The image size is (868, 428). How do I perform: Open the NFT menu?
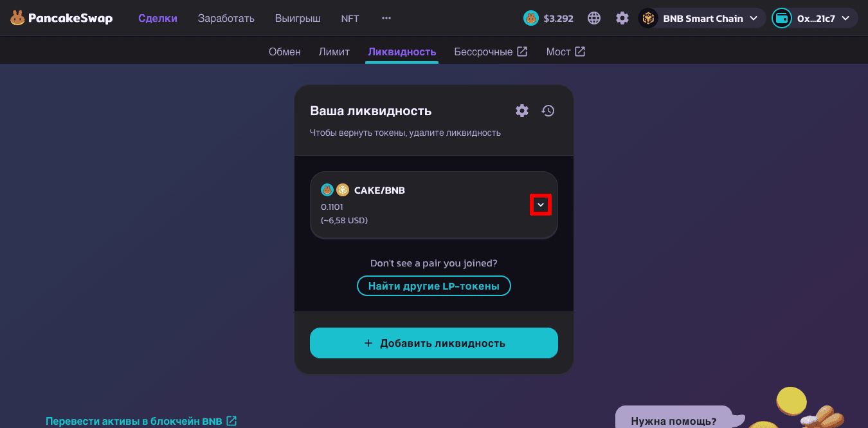click(350, 18)
